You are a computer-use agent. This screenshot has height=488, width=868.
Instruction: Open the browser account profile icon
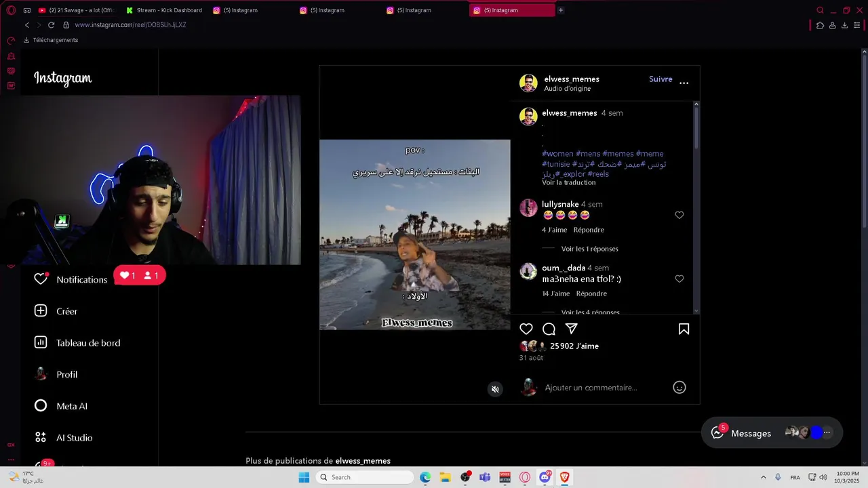832,25
